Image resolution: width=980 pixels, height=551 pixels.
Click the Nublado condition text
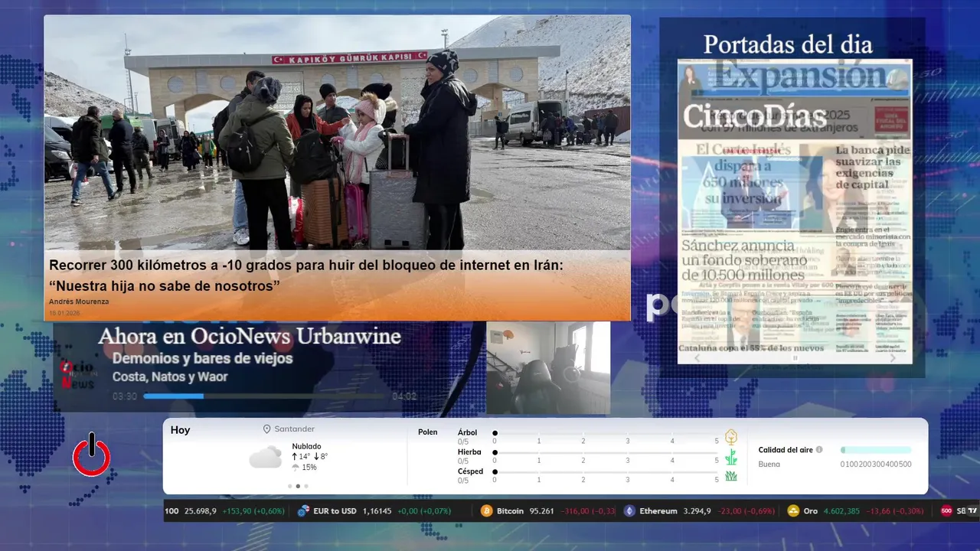pos(306,446)
